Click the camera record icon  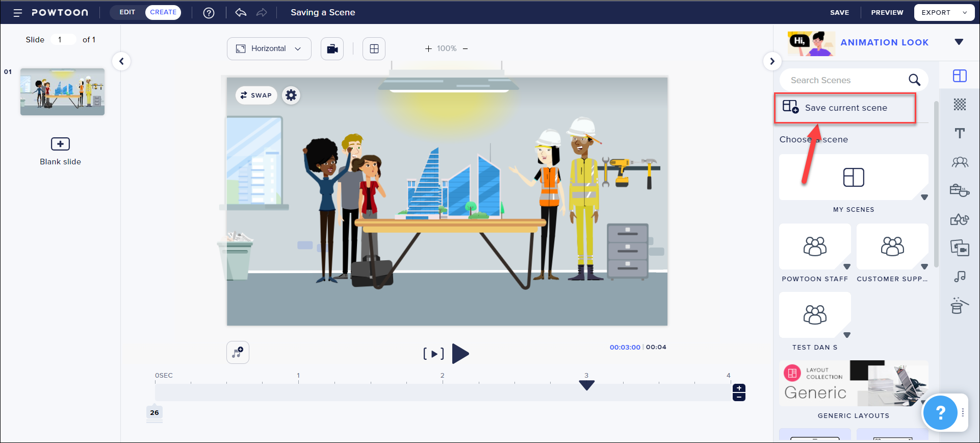[x=332, y=48]
